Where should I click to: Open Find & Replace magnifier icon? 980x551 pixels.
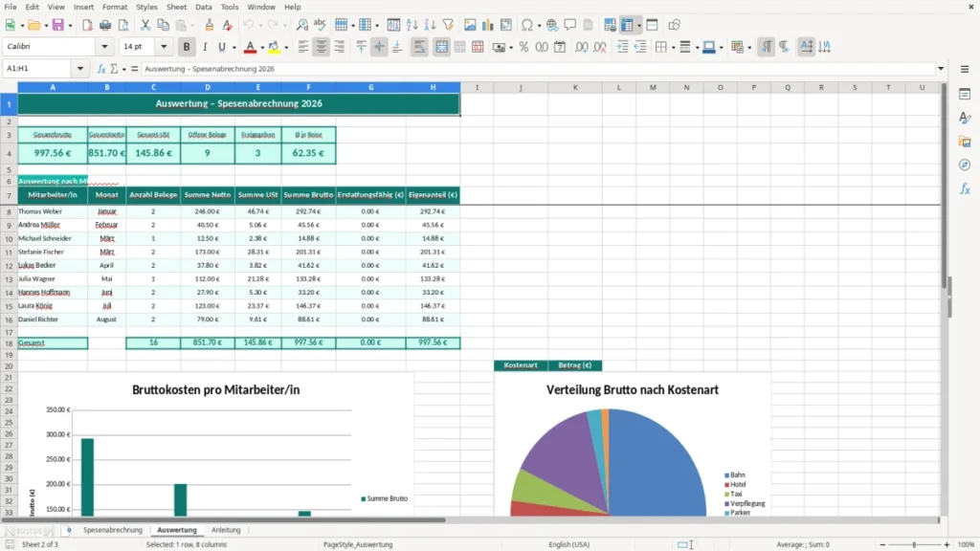point(301,25)
